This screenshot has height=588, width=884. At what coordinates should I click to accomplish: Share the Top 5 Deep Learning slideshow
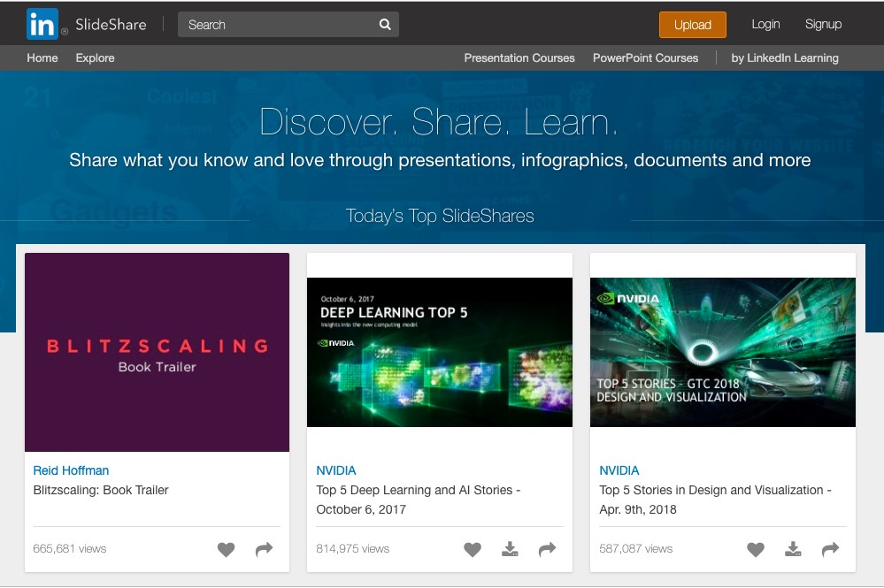[x=547, y=549]
